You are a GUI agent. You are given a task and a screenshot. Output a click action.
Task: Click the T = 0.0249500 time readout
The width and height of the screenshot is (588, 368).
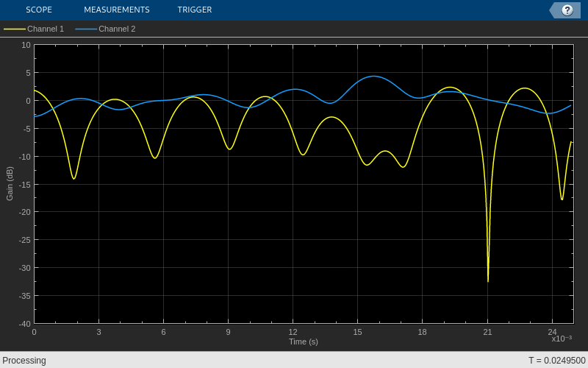[557, 361]
